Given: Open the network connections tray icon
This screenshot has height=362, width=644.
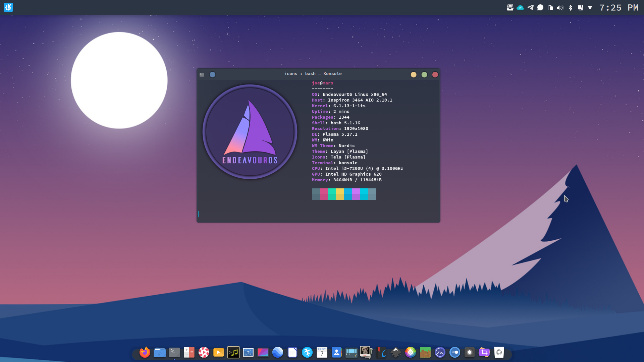Looking at the screenshot, I should click(580, 7).
